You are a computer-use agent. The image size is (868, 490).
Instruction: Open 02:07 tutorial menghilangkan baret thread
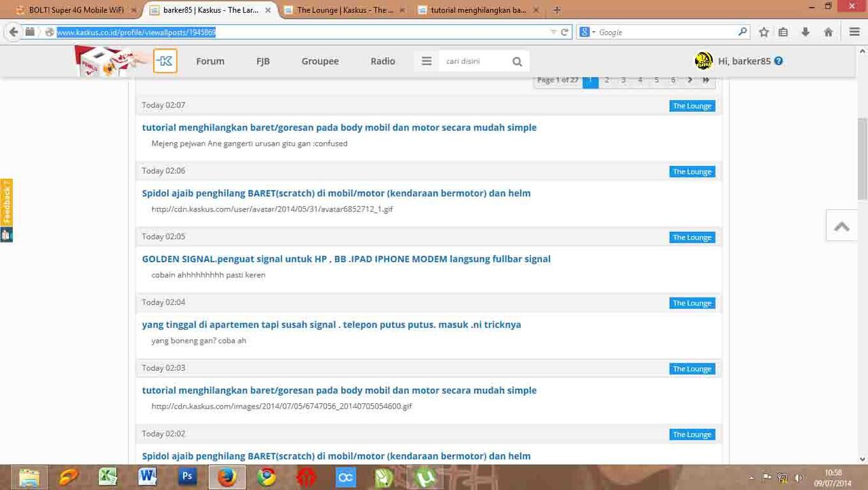[339, 127]
